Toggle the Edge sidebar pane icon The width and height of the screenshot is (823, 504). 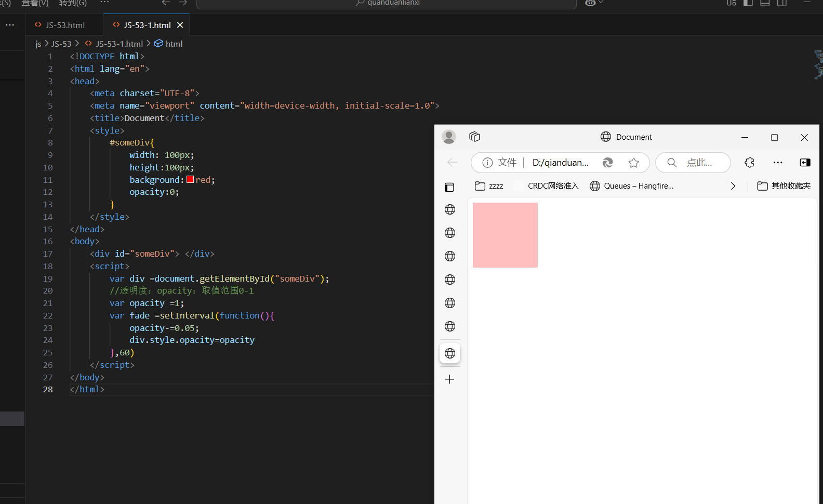(805, 163)
